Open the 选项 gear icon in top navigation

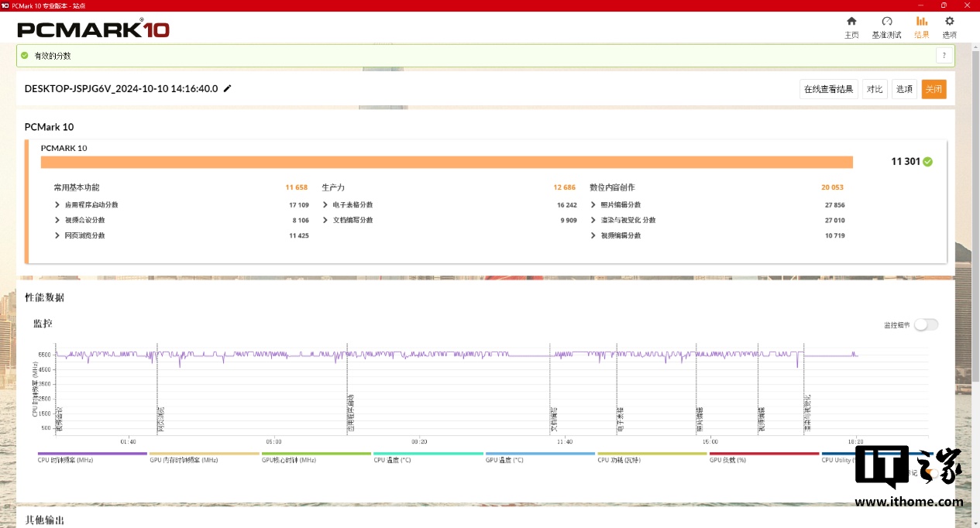(x=949, y=22)
